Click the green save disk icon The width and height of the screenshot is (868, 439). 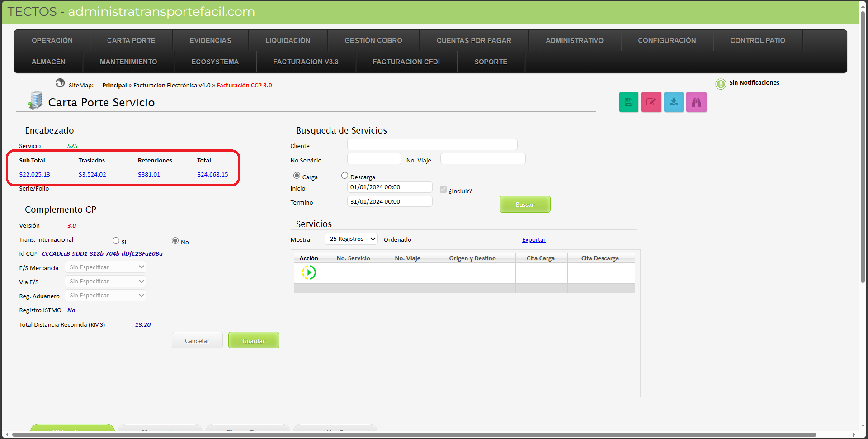(x=628, y=102)
